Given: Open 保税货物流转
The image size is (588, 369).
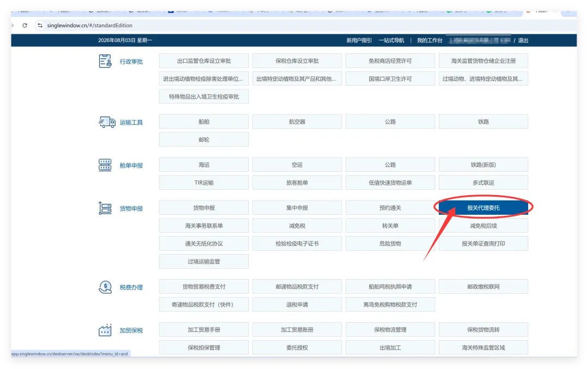Looking at the screenshot, I should tap(483, 330).
